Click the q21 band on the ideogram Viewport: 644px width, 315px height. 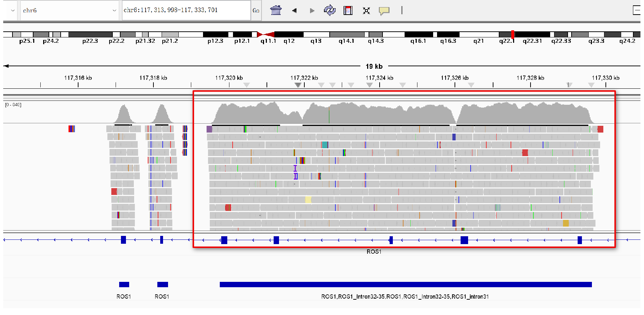click(x=478, y=35)
